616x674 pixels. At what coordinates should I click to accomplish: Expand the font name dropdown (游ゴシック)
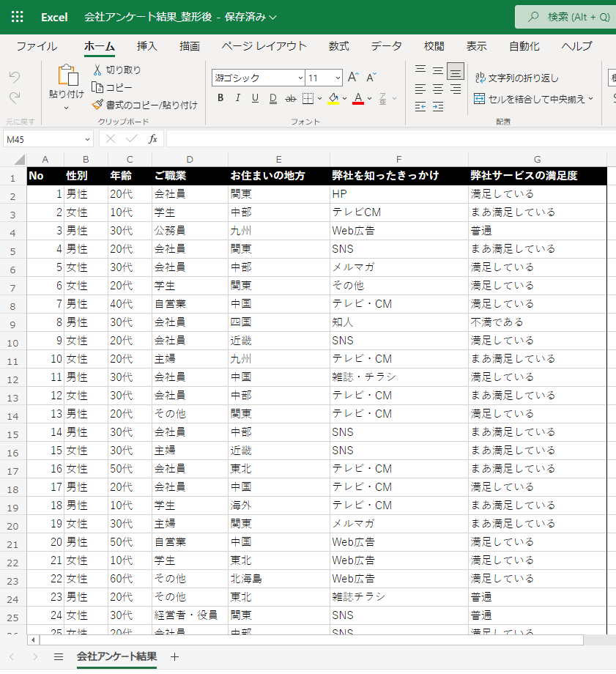(x=300, y=78)
